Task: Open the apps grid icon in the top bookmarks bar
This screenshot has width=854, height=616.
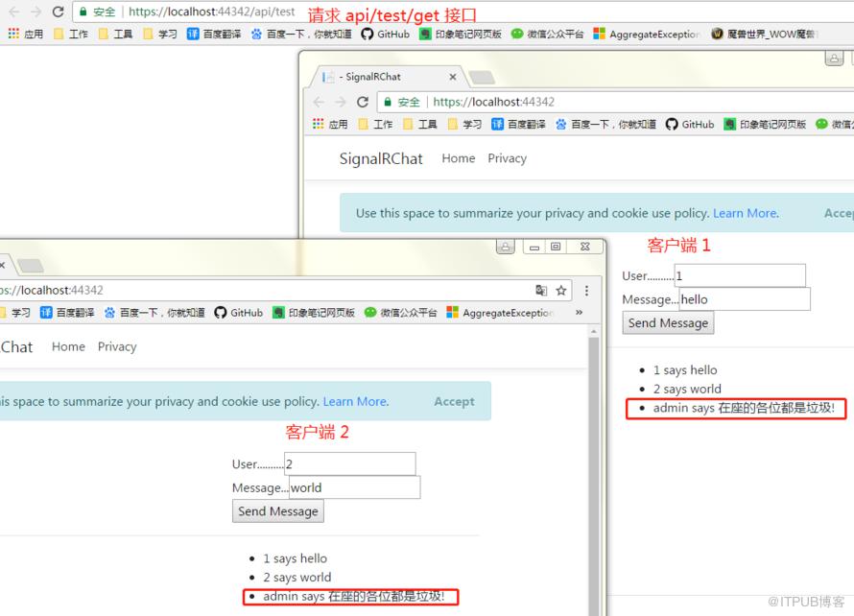Action: click(13, 34)
